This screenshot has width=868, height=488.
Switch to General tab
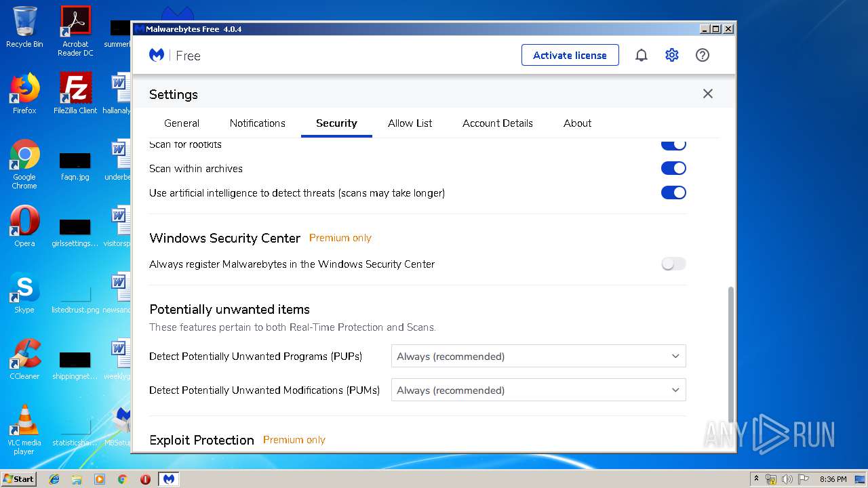182,123
